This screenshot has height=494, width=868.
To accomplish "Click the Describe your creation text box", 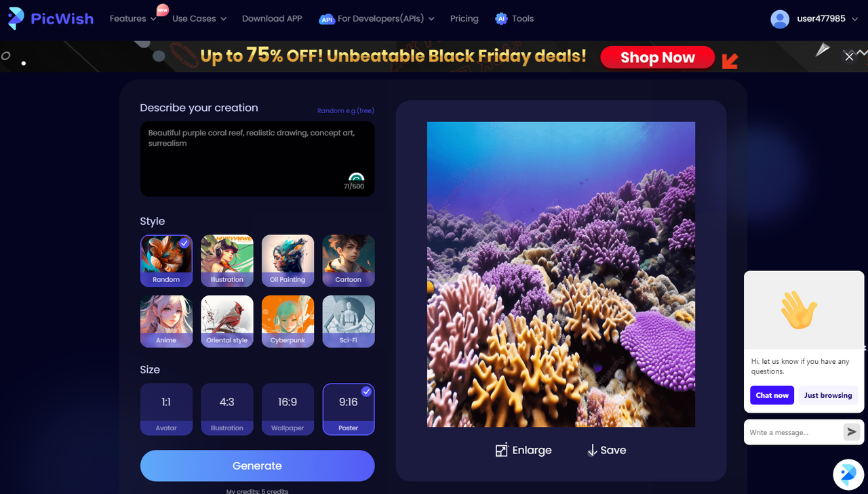I will tap(257, 159).
